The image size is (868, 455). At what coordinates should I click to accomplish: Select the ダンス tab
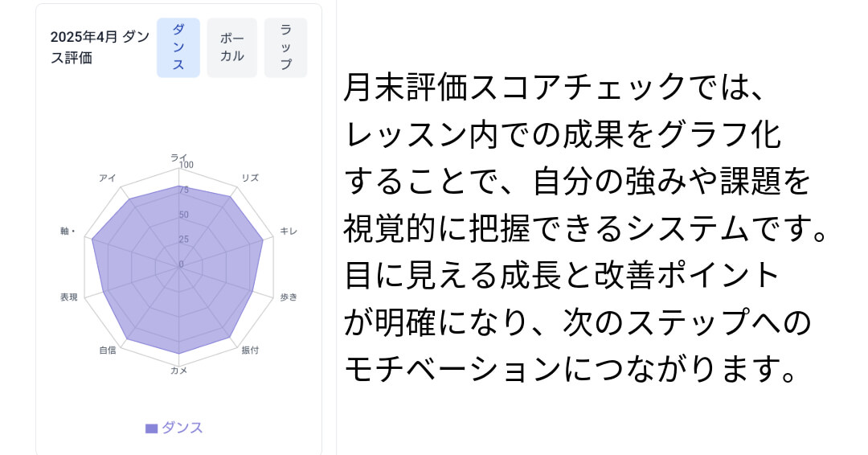[x=178, y=47]
